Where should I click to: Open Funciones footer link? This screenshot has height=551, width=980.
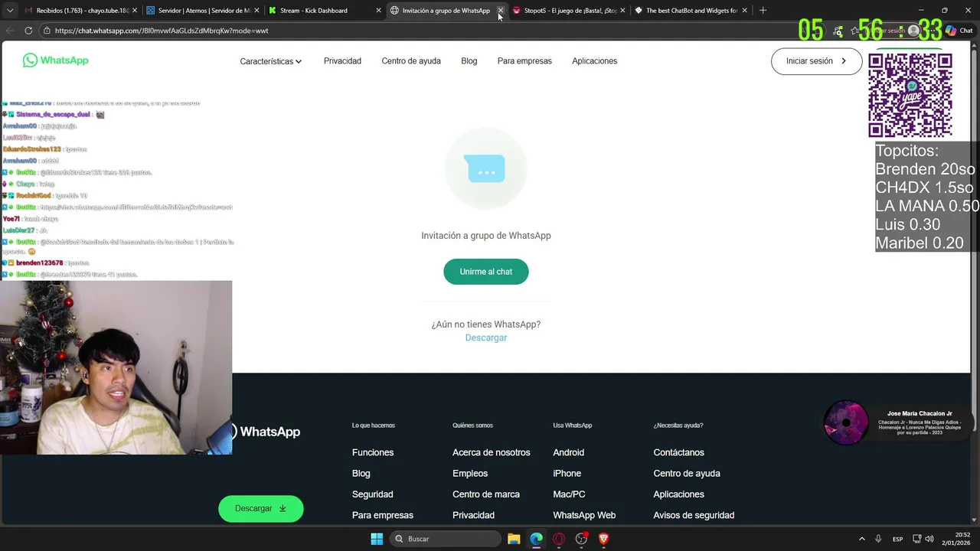[x=373, y=452]
